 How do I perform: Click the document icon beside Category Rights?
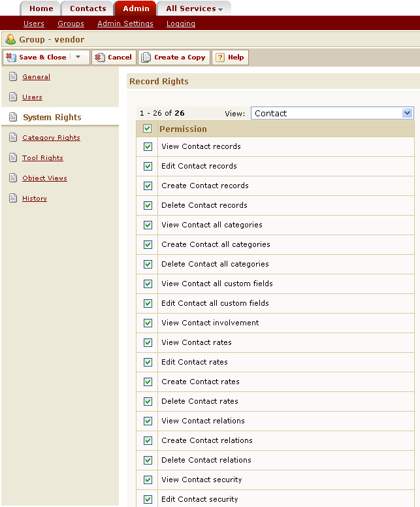click(13, 137)
